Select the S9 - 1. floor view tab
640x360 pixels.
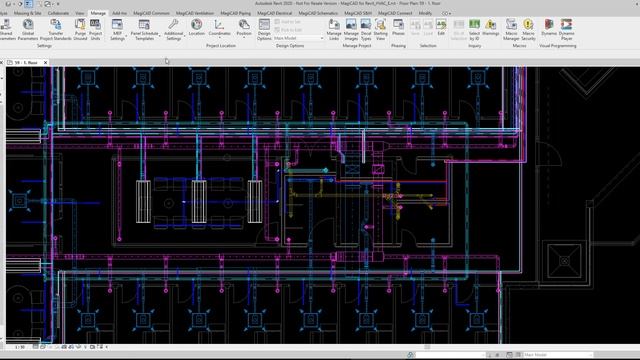pos(26,62)
